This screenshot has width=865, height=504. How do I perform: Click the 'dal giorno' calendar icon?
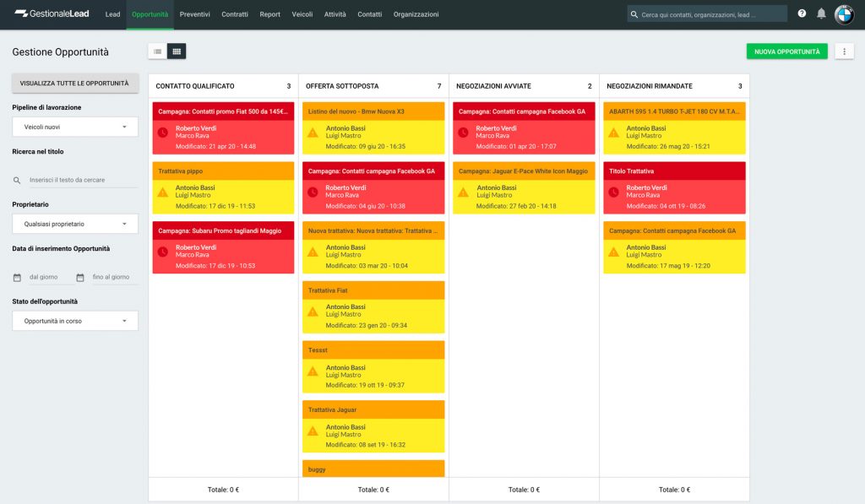(x=17, y=277)
